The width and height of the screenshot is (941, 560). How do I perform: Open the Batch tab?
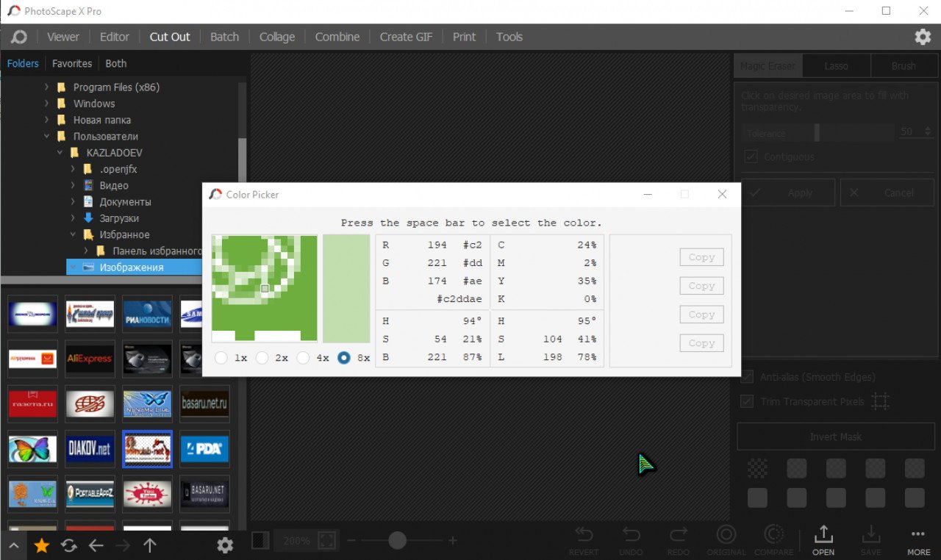[x=225, y=37]
